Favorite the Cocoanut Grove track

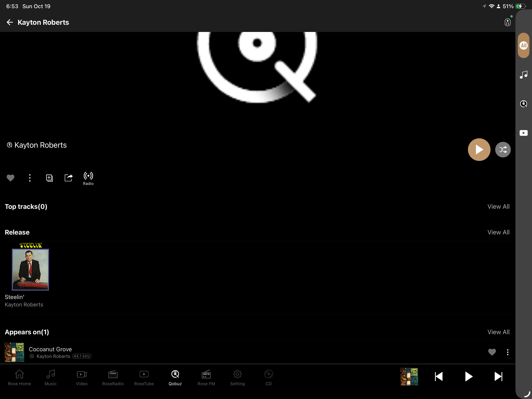point(492,352)
